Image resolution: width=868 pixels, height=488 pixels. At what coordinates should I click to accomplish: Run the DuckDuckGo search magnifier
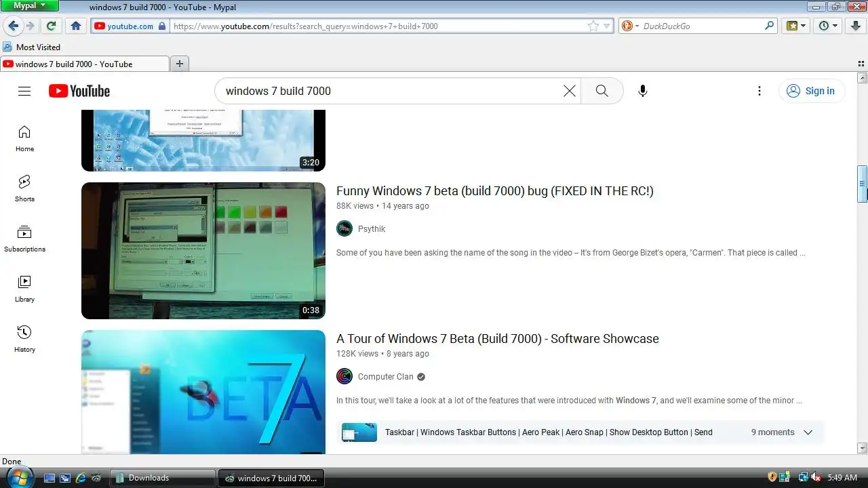coord(769,26)
